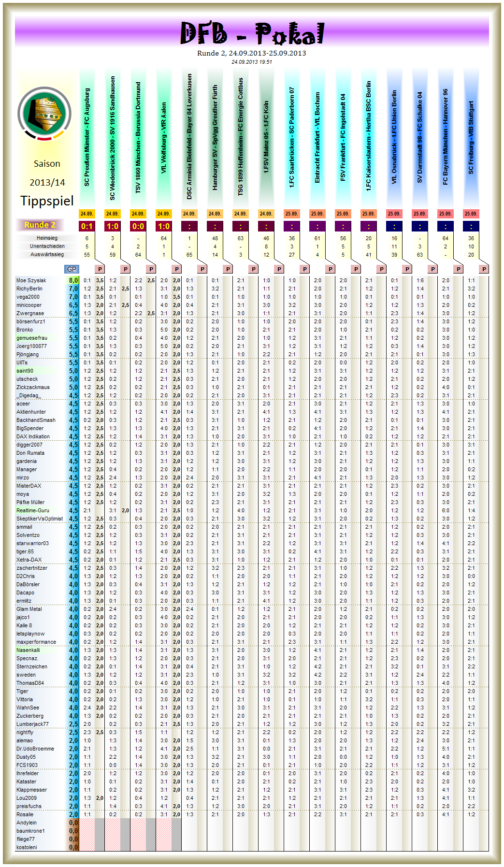
Task: Select the Runde 2 label
Action: [x=40, y=225]
